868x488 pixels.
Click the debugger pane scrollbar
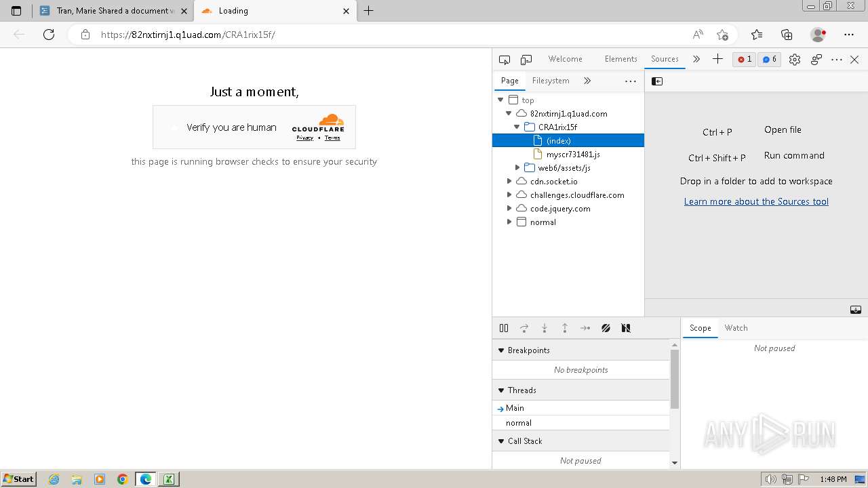point(674,380)
